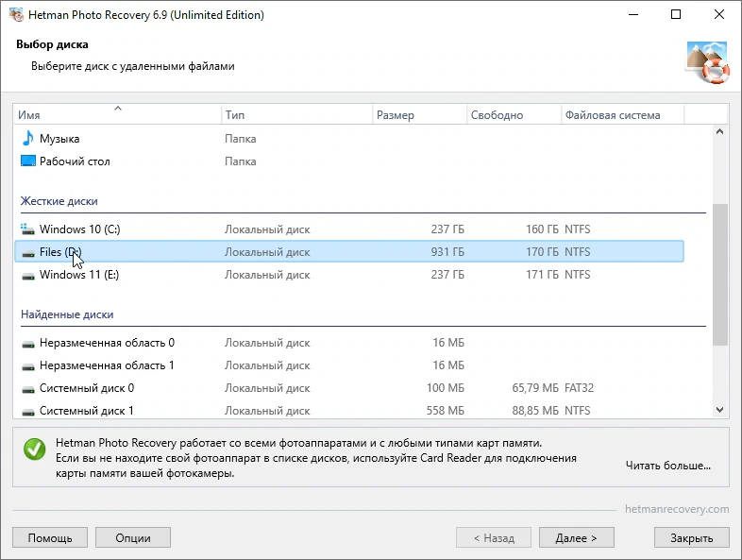
Task: Select the Музыка folder row
Action: pyautogui.click(x=348, y=138)
